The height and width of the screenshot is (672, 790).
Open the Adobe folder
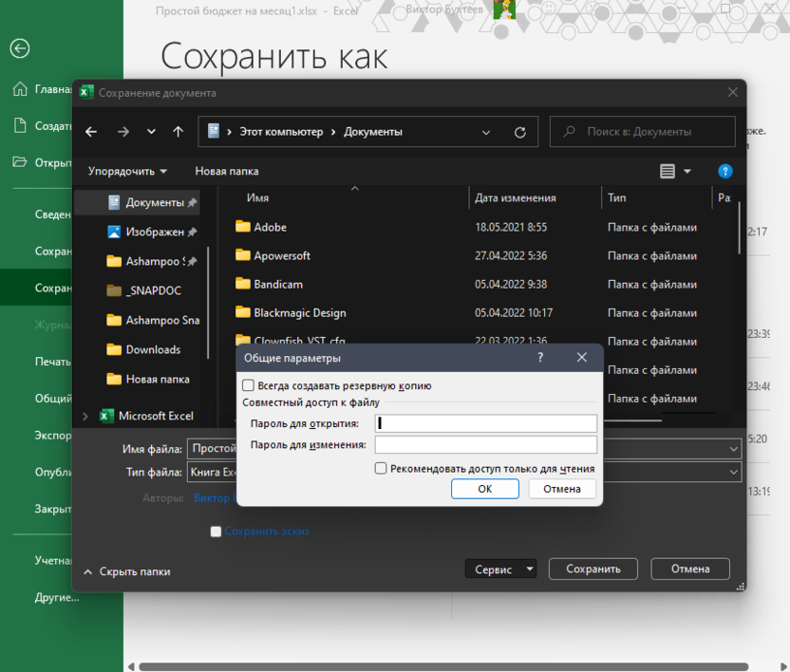point(270,228)
